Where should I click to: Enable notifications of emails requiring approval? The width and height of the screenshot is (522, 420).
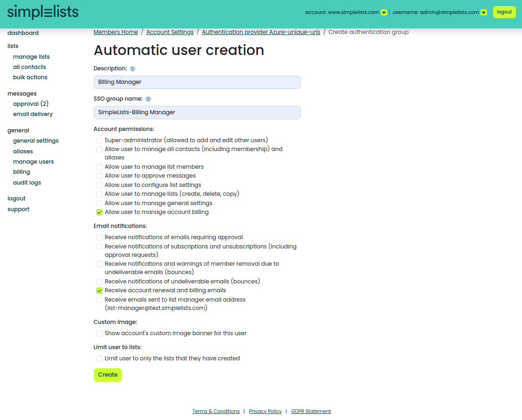(x=100, y=238)
